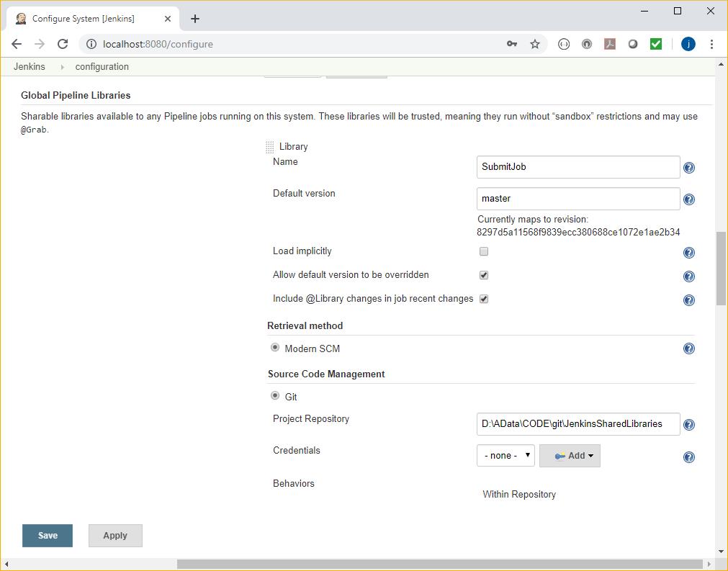Click the scroll up arrow of the page
Screen dimensions: 728x571
[x=721, y=65]
